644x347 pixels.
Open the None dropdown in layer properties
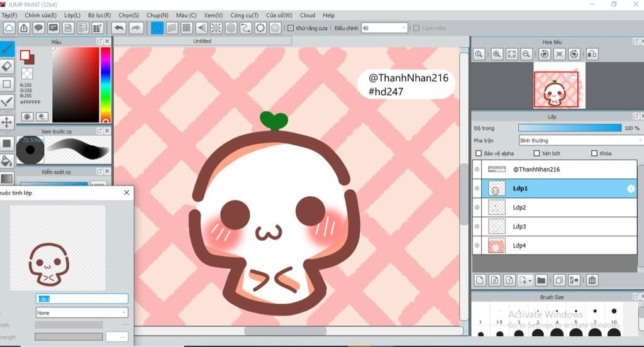[82, 312]
